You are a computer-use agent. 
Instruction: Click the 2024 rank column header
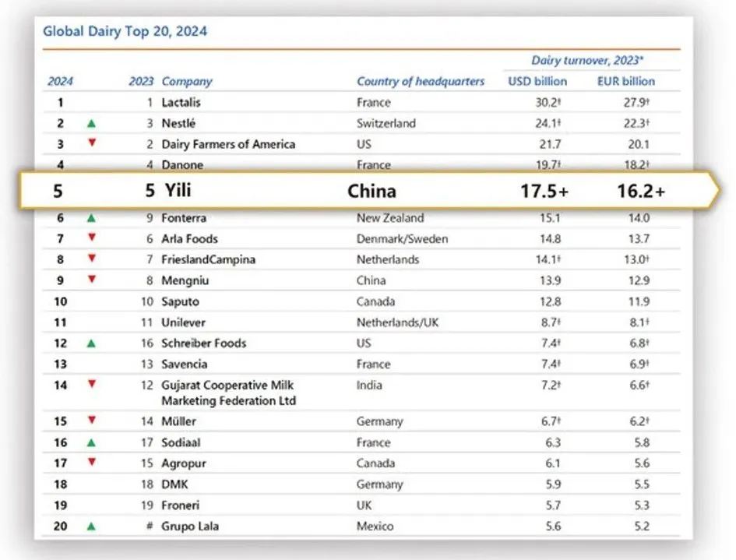pyautogui.click(x=60, y=82)
